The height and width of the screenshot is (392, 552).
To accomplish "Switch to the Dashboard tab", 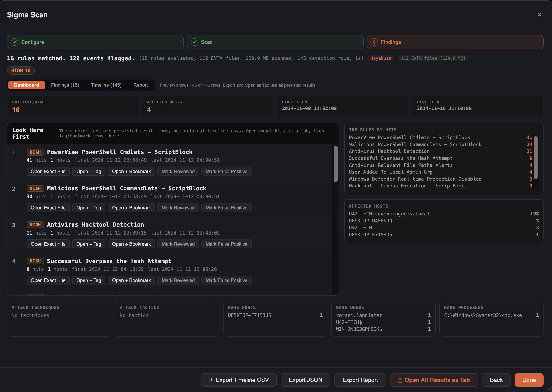I will [26, 85].
